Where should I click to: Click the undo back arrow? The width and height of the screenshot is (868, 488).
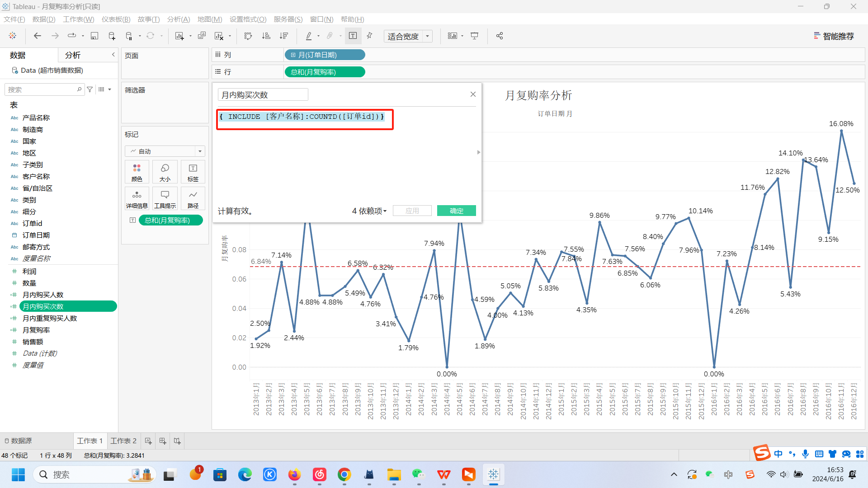point(38,36)
